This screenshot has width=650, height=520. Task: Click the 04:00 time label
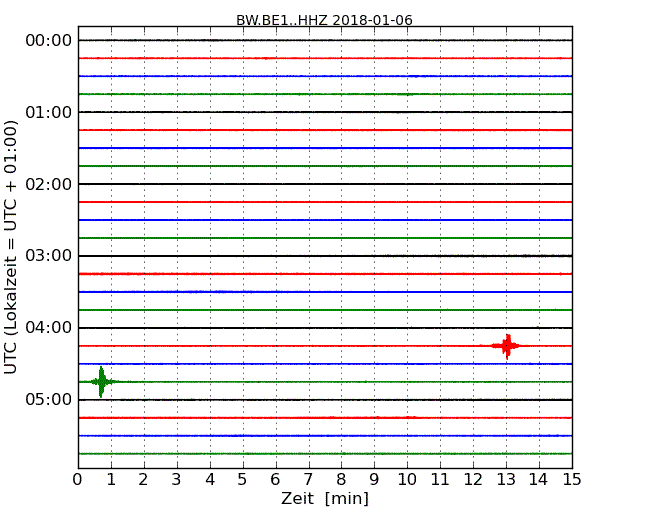point(49,328)
